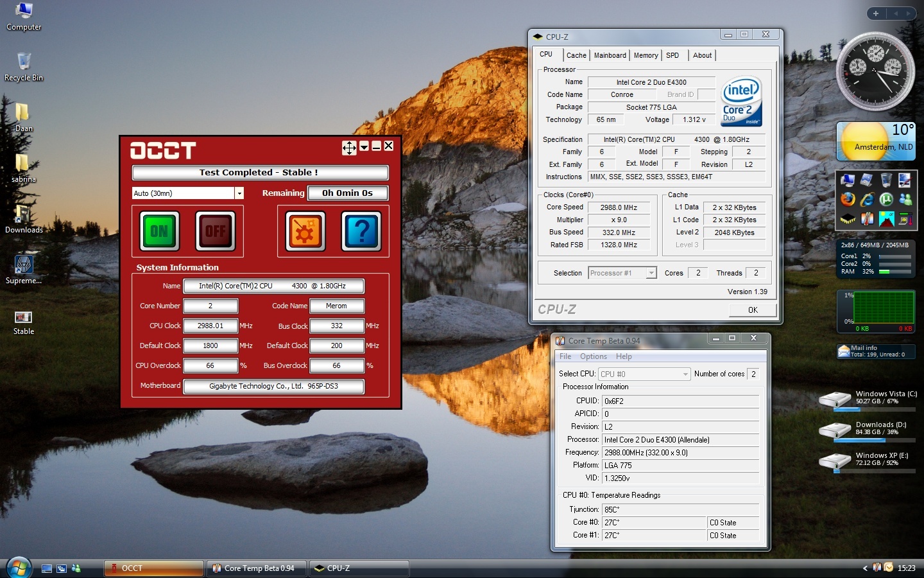Show hidden tray icons arrow

865,568
